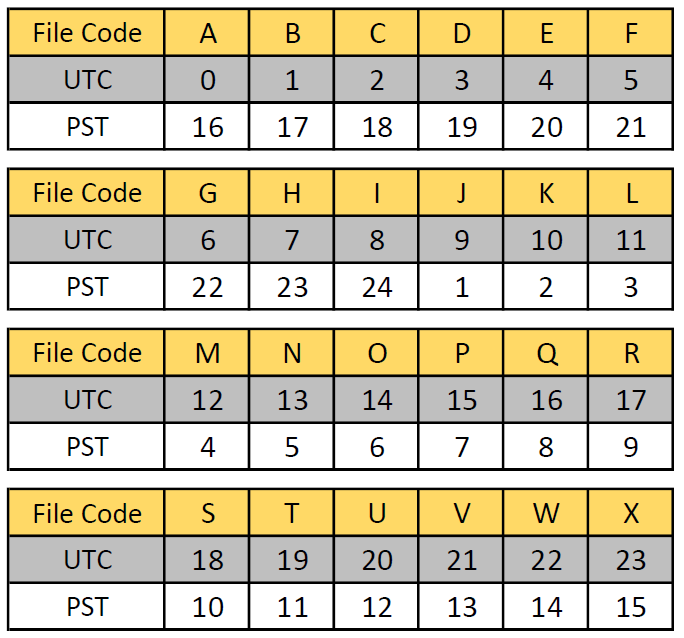This screenshot has height=638, width=684.
Task: Click UTC value 23 under letter X
Action: (x=631, y=560)
